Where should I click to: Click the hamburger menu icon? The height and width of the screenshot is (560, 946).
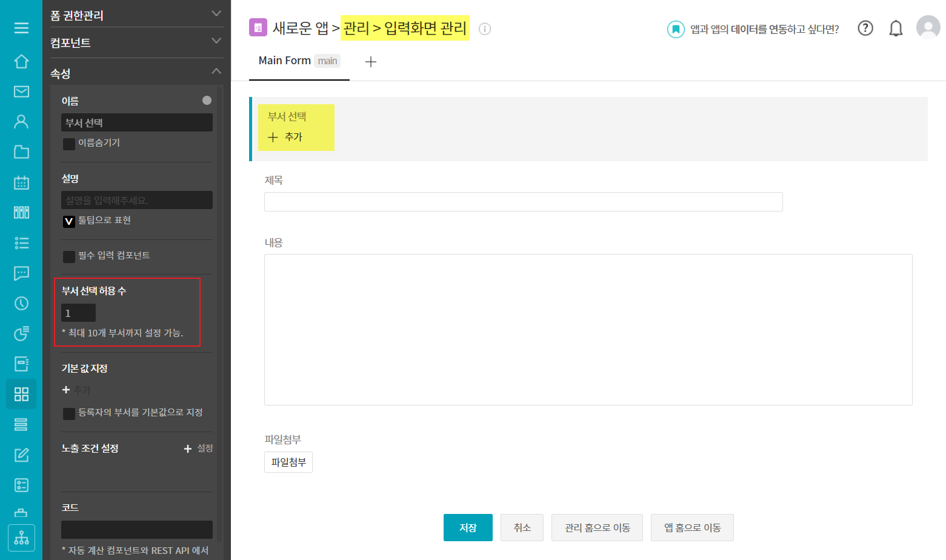click(21, 28)
